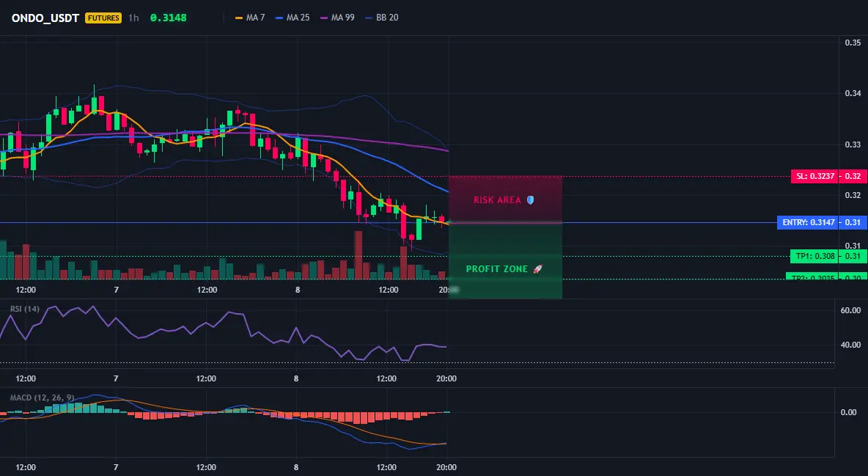Click the shield icon beside RISK AREA
Viewport: 868px width, 476px height.
530,200
